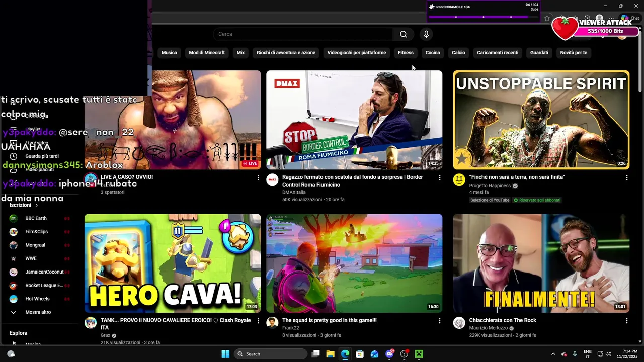Expand the Iscrizioni section chevron
644x362 pixels.
pos(37,205)
